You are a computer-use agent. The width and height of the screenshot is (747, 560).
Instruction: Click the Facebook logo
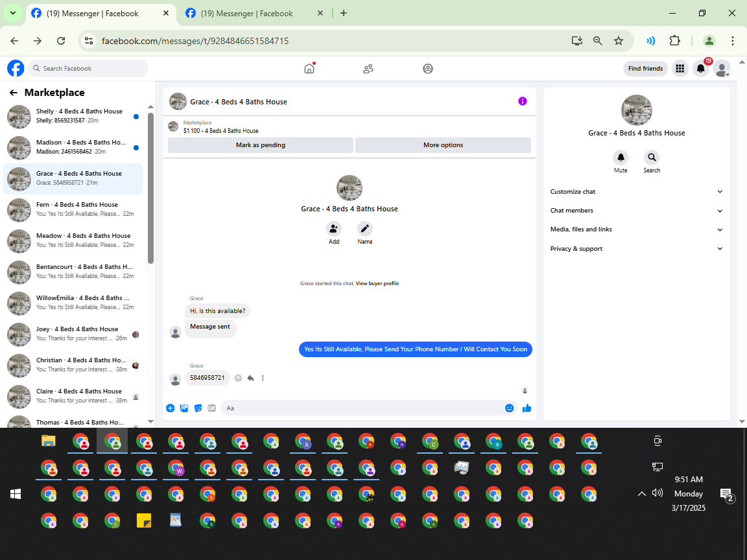[x=16, y=69]
